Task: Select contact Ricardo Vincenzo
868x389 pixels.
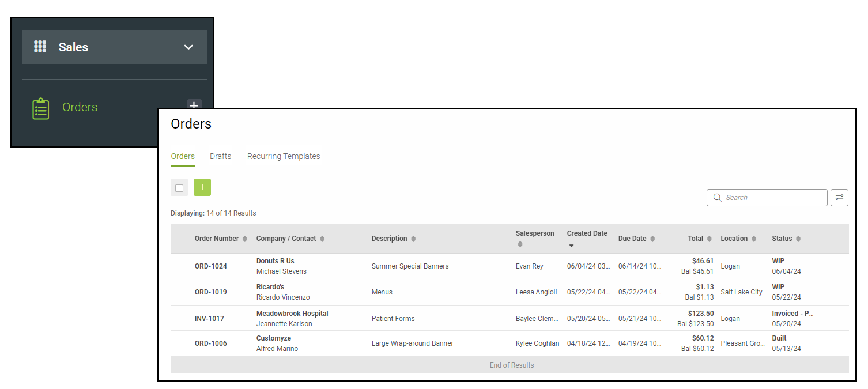Action: (x=283, y=297)
